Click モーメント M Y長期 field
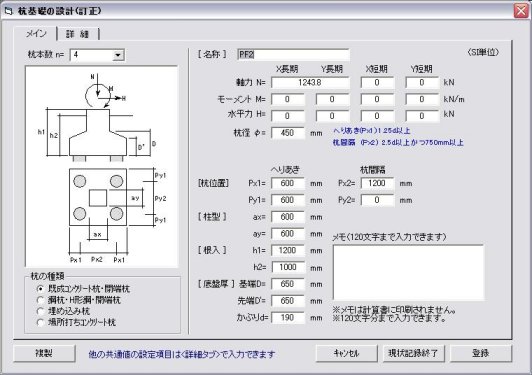 pyautogui.click(x=332, y=99)
